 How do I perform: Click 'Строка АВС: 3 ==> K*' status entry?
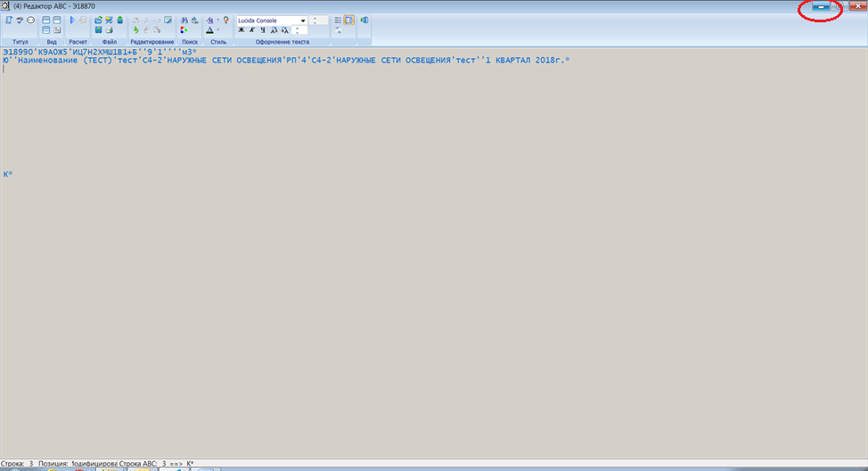[157, 463]
